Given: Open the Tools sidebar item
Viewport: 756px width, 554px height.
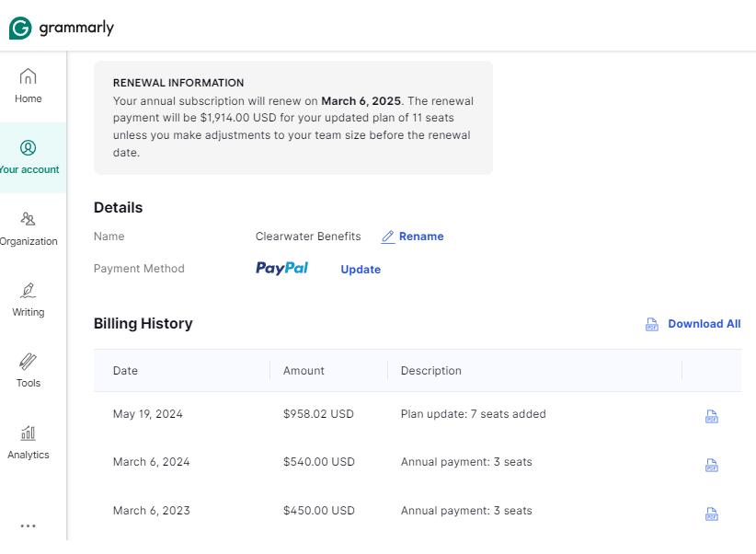Looking at the screenshot, I should pyautogui.click(x=28, y=371).
